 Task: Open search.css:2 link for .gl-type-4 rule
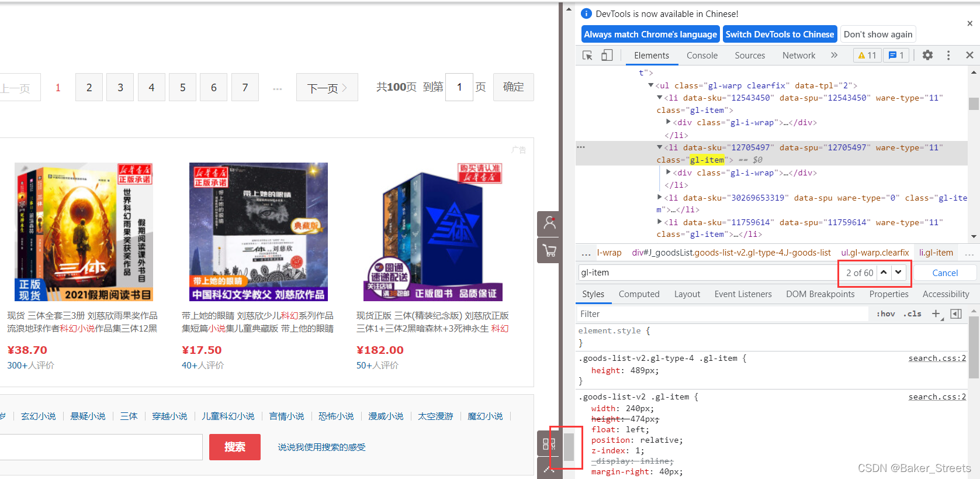(x=937, y=359)
